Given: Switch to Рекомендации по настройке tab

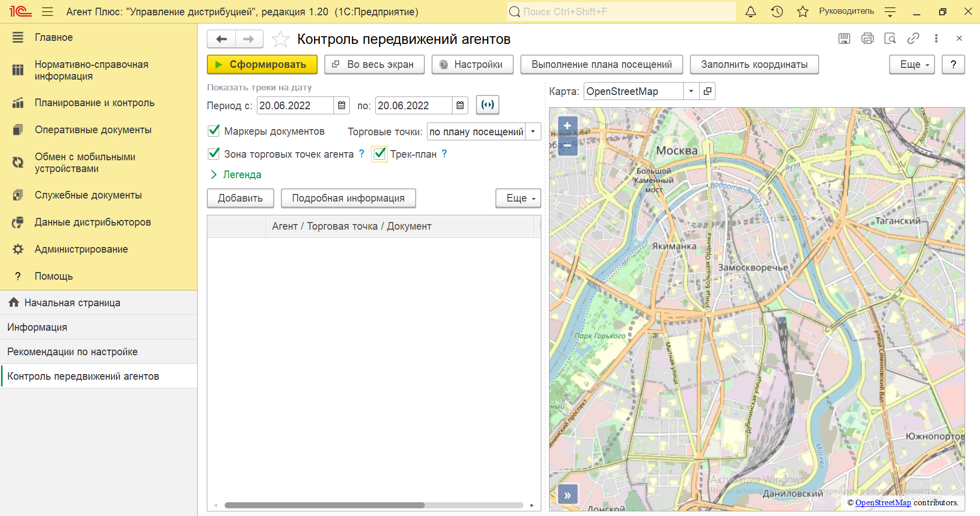Looking at the screenshot, I should pyautogui.click(x=99, y=352).
